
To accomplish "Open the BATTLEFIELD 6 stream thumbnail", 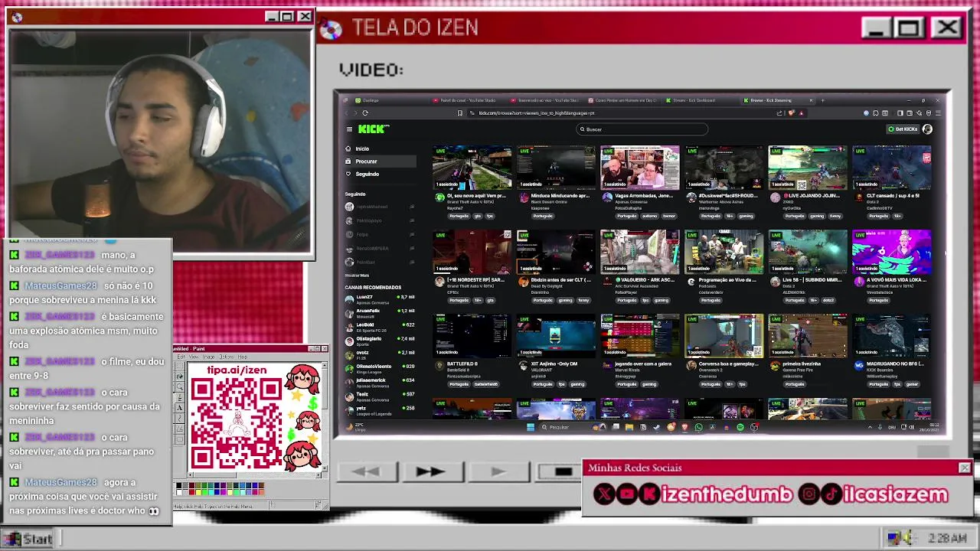I will 472,336.
